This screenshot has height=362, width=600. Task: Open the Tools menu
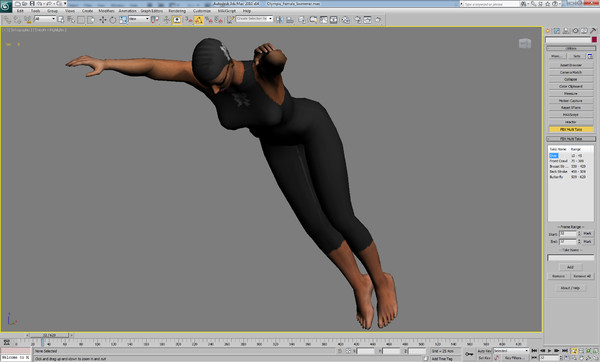(36, 11)
